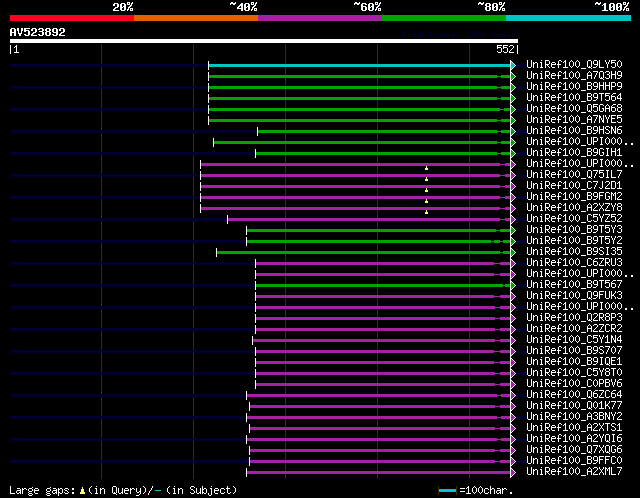The image size is (640, 498).
Task: Select the UniRef100_B9FGM2 label
Action: (574, 197)
